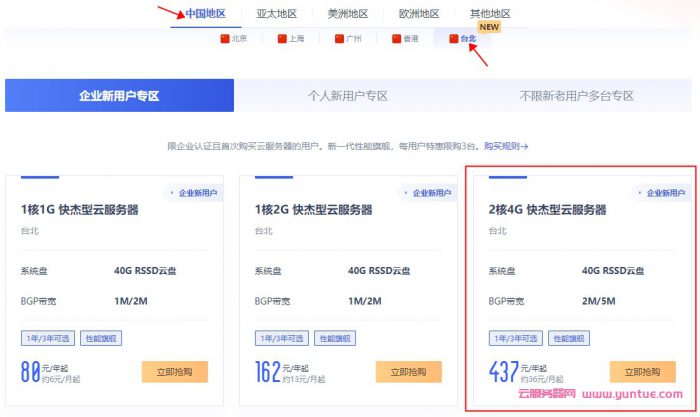Screen dimensions: 700x417
Task: Click the flag icon beside 广州
Action: (339, 39)
